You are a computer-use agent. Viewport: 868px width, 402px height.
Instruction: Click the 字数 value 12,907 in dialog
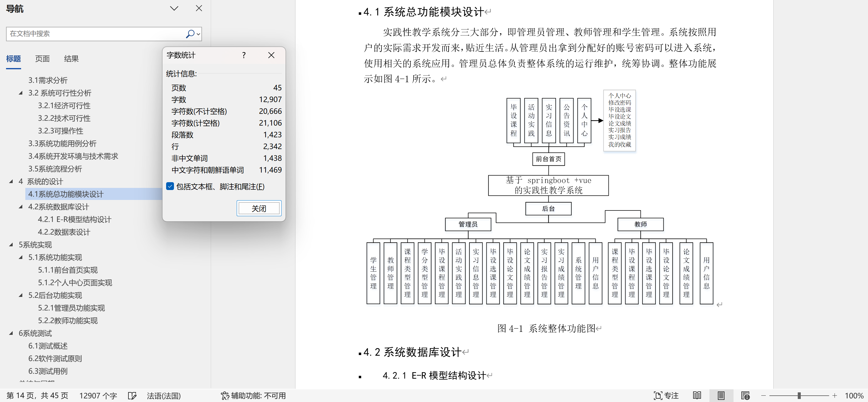(x=270, y=99)
